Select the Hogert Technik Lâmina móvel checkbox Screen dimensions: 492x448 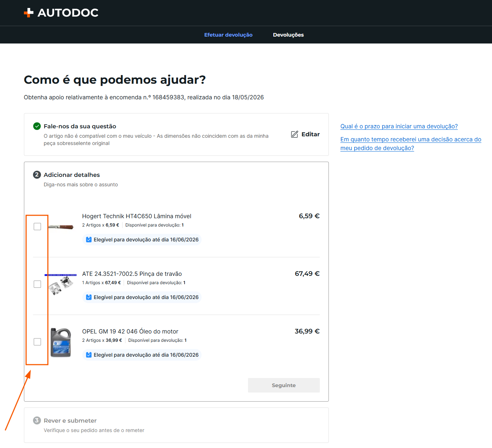tap(37, 227)
